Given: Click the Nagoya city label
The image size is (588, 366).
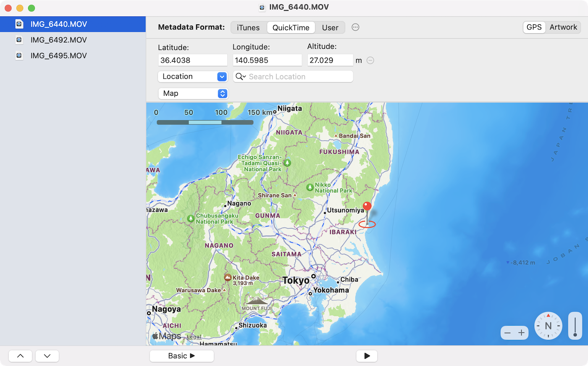Looking at the screenshot, I should pyautogui.click(x=166, y=309).
